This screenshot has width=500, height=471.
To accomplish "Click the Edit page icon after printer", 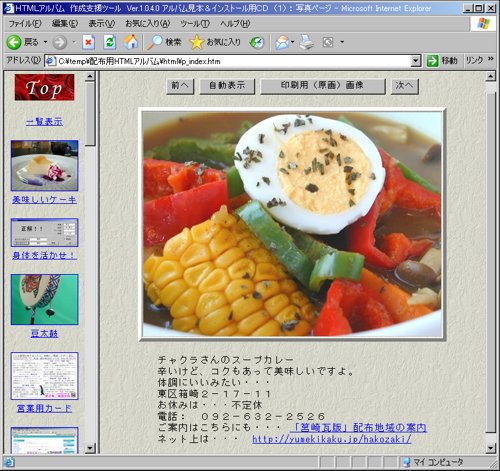I will click(x=328, y=42).
